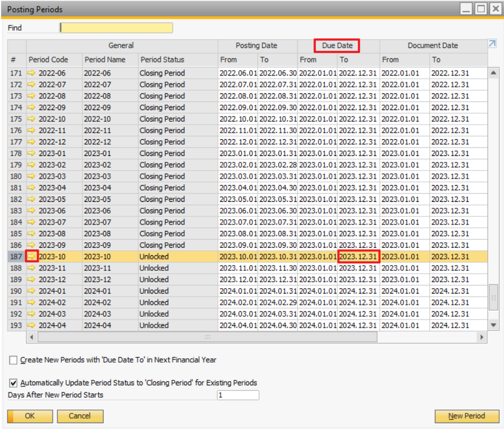
Task: Open link arrow for period 2023-02
Action: pyautogui.click(x=31, y=165)
